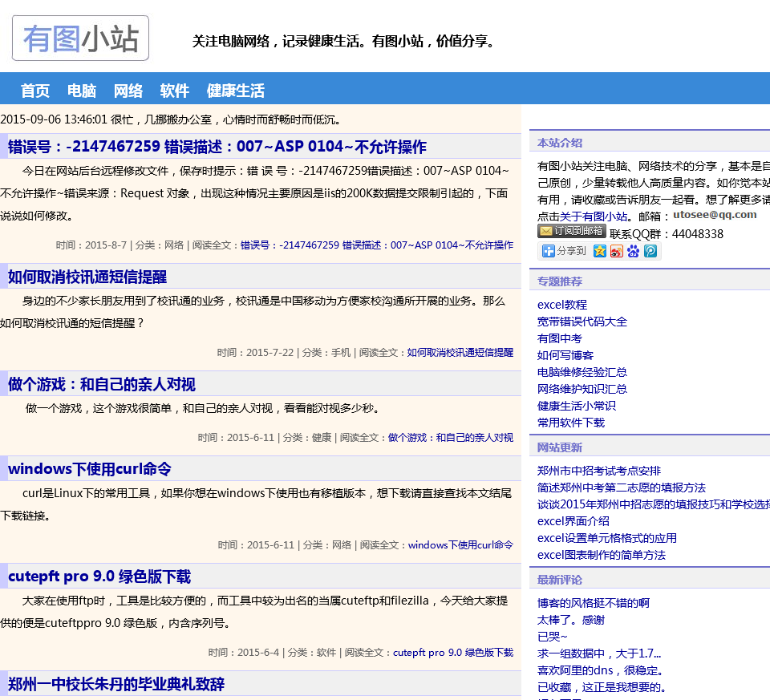Share to QQ Zone star icon

[x=600, y=251]
